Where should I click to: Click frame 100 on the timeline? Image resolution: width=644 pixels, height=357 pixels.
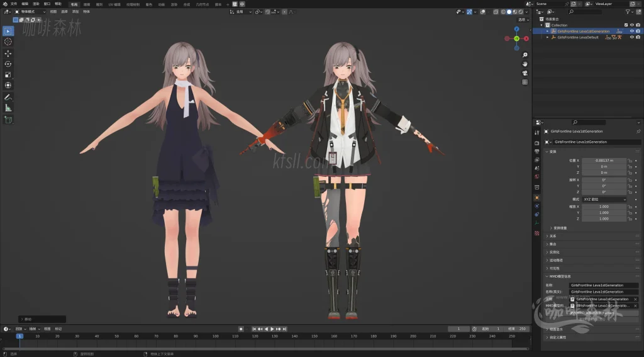click(x=215, y=336)
